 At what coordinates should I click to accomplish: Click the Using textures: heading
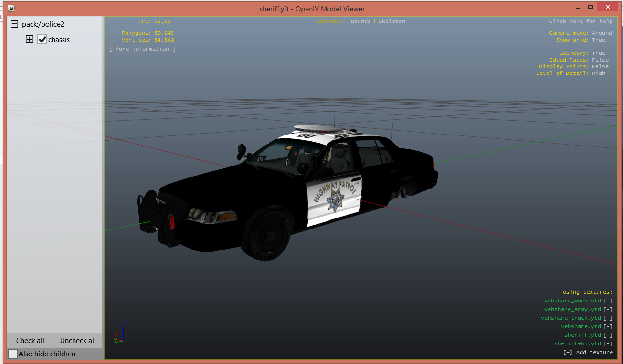pyautogui.click(x=587, y=292)
